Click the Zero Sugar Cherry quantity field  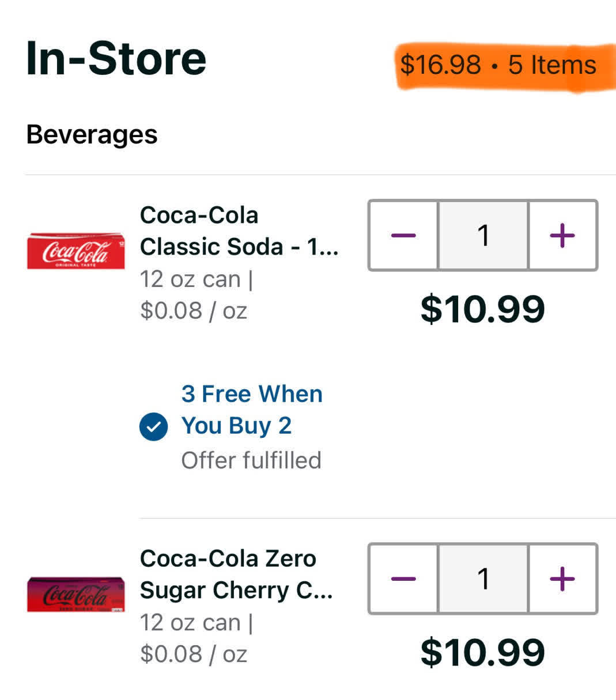click(x=483, y=578)
